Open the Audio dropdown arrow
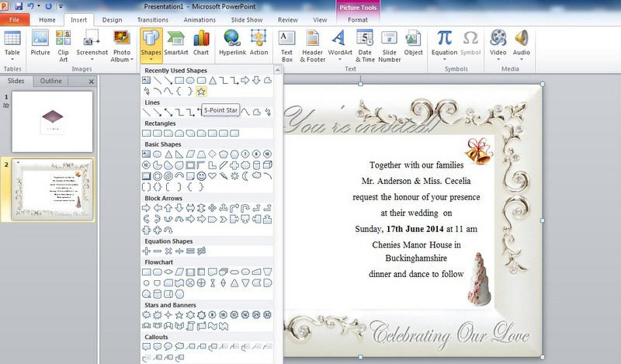The width and height of the screenshot is (621, 364). (x=521, y=60)
